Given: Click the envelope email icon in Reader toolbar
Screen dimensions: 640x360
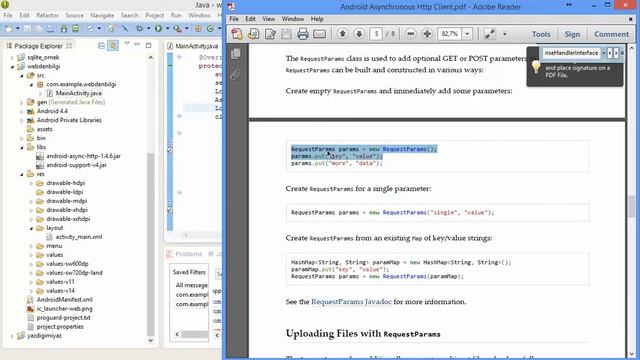Looking at the screenshot, I should coord(319,34).
